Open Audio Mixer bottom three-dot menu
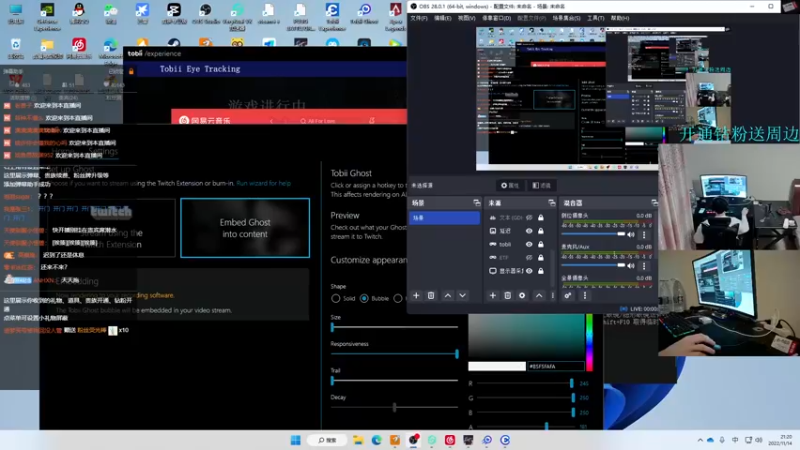Screen dimensions: 800x450 tap(585, 295)
